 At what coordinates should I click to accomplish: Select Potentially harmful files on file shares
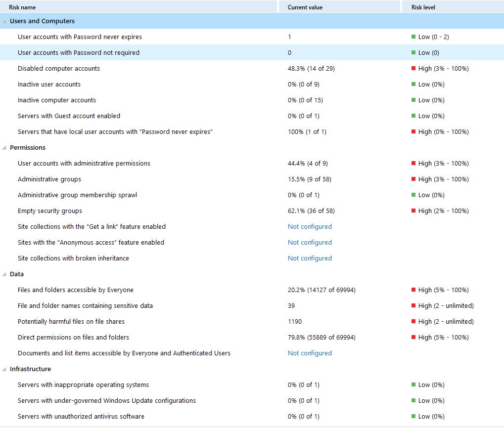[252, 321]
